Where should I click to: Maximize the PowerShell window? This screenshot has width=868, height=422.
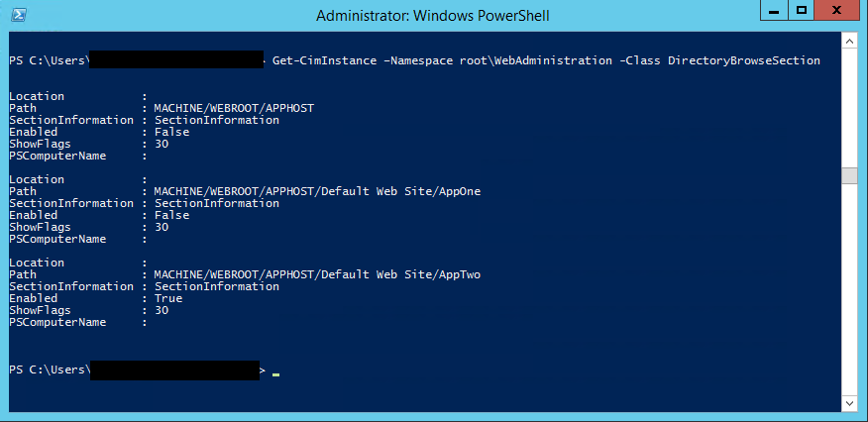(802, 11)
